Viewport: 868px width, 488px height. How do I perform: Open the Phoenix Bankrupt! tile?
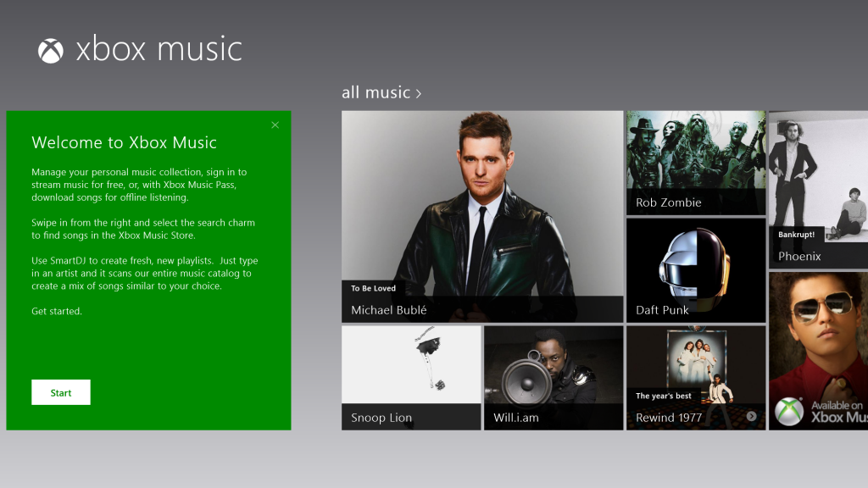click(818, 190)
